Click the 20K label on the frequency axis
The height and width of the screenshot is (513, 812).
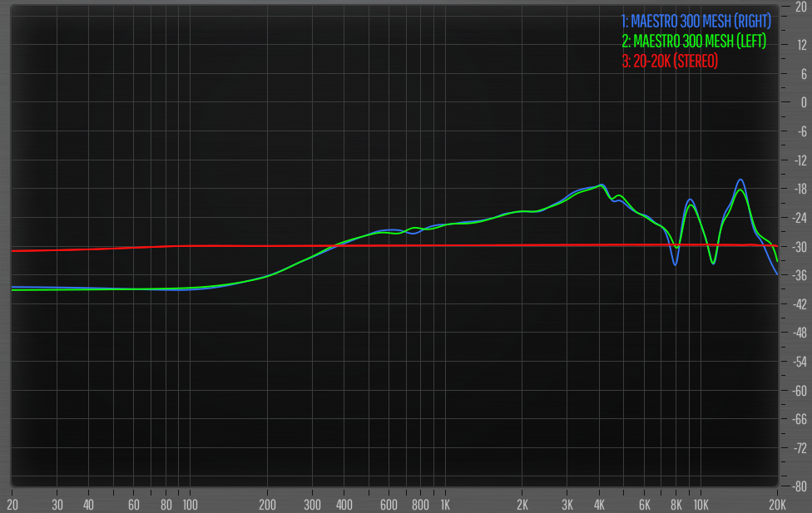click(x=777, y=505)
